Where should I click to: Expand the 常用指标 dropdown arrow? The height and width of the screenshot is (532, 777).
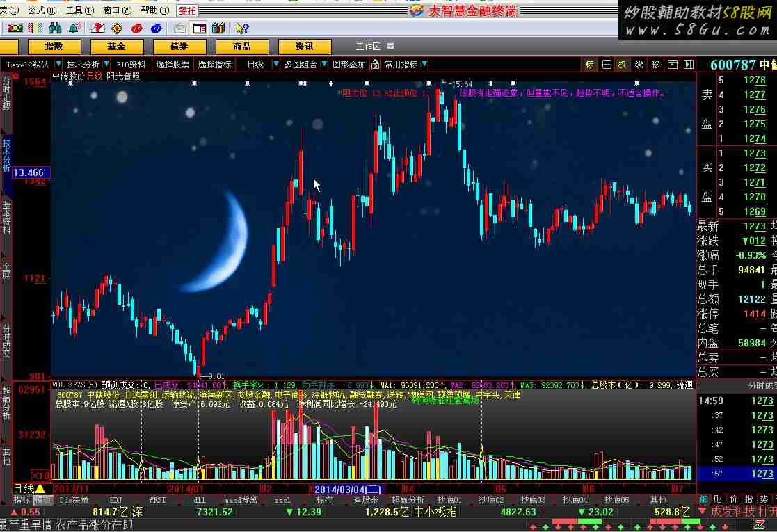point(425,65)
